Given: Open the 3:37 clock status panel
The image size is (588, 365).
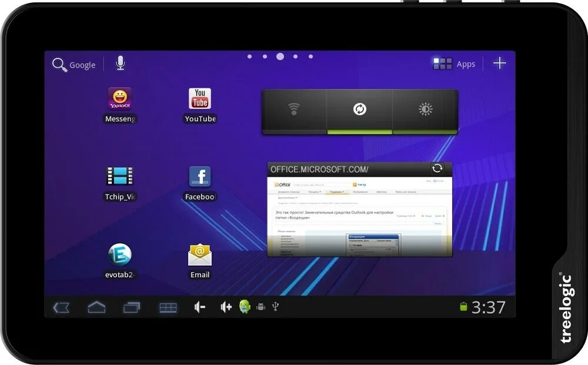Looking at the screenshot, I should pyautogui.click(x=488, y=307).
